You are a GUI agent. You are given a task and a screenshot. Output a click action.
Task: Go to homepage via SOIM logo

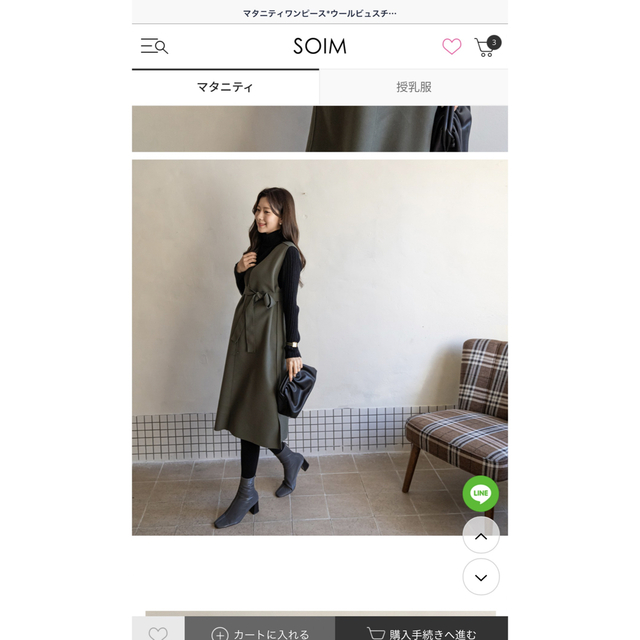click(320, 46)
